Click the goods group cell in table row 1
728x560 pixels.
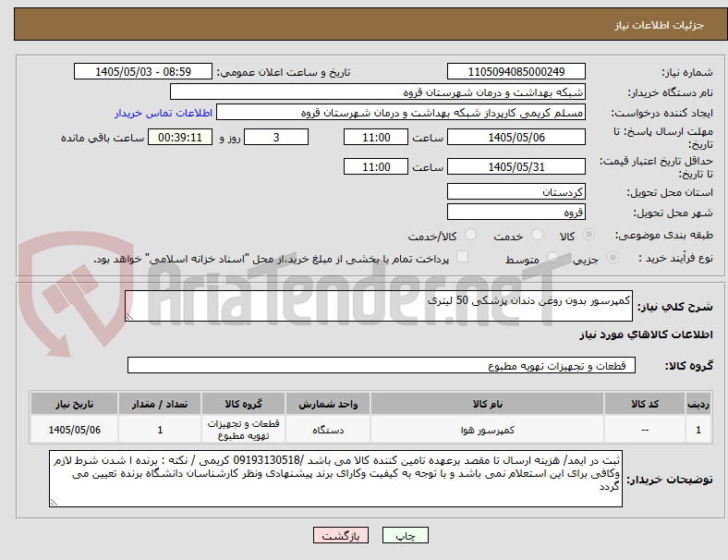coord(243,430)
